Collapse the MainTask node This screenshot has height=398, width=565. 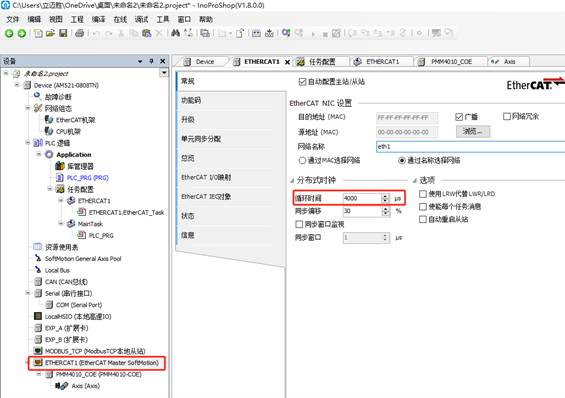point(61,224)
